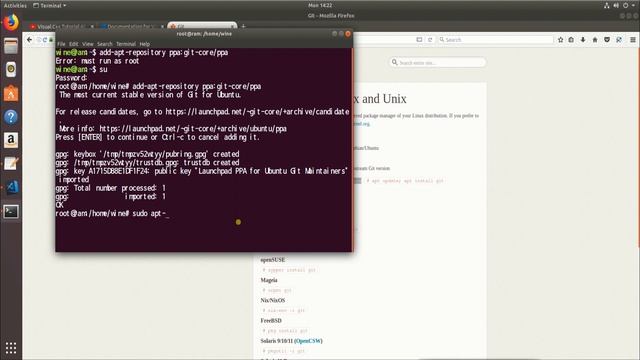
Task: Click 'Press [ENTER] to continue' line
Action: tap(158, 138)
